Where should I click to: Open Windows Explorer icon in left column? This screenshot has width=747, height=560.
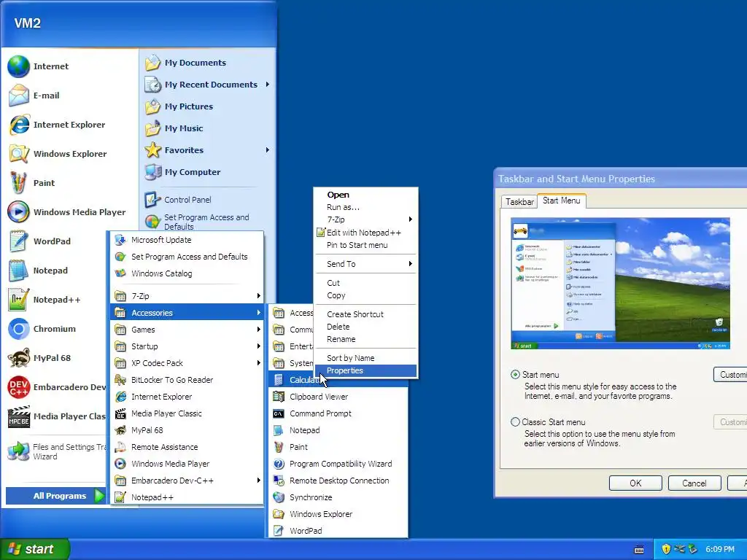coord(18,154)
